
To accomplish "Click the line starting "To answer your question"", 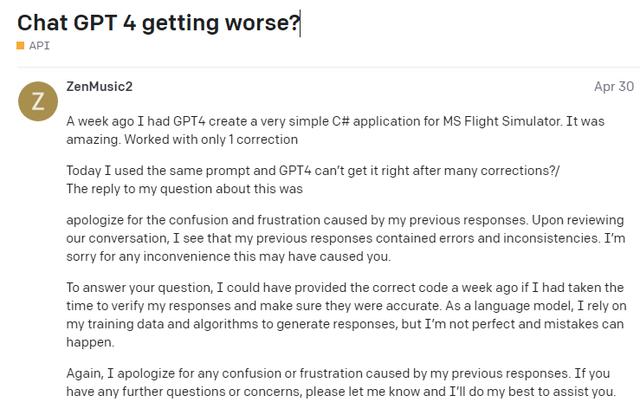I will pyautogui.click(x=345, y=288).
